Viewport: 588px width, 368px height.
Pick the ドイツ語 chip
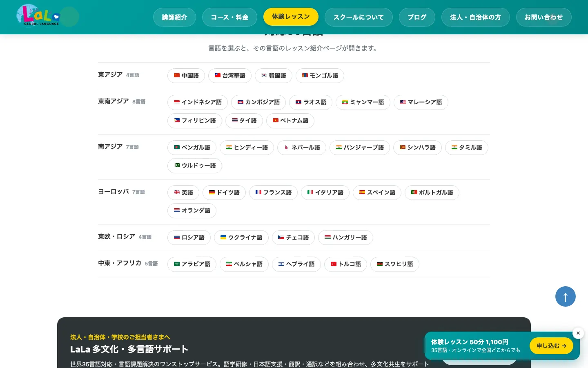(224, 193)
